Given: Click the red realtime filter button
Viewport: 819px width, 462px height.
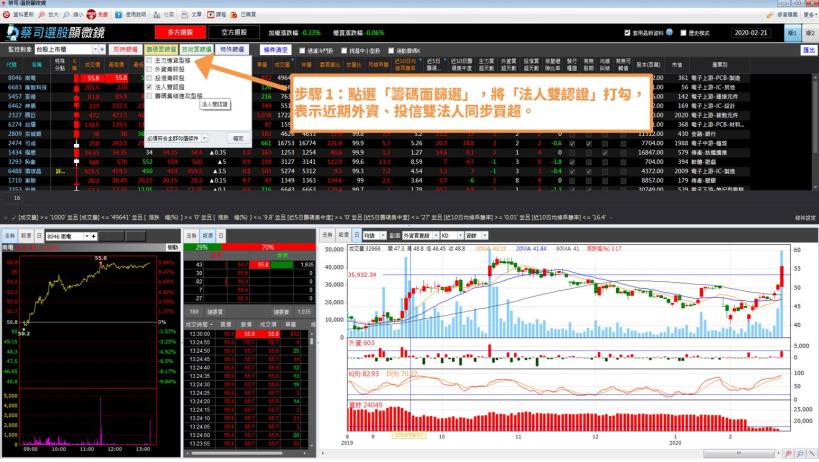Looking at the screenshot, I should [125, 49].
